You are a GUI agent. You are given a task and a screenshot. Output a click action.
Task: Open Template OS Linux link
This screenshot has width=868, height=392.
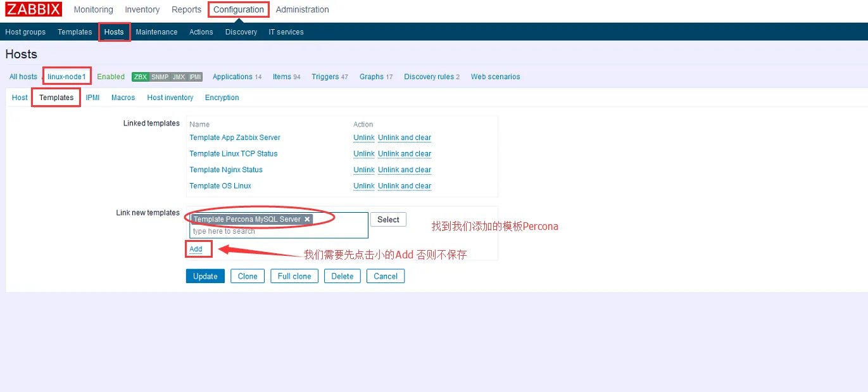pos(220,186)
